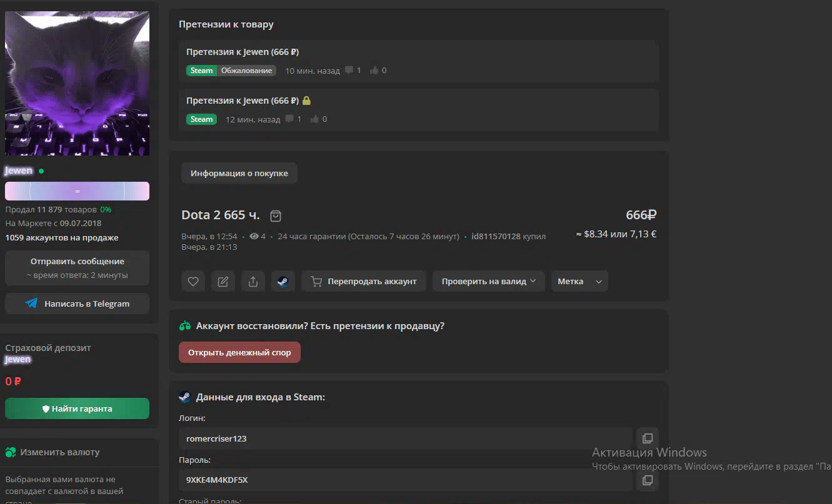Image resolution: width=832 pixels, height=504 pixels.
Task: Open the Метка dropdown
Action: [579, 281]
